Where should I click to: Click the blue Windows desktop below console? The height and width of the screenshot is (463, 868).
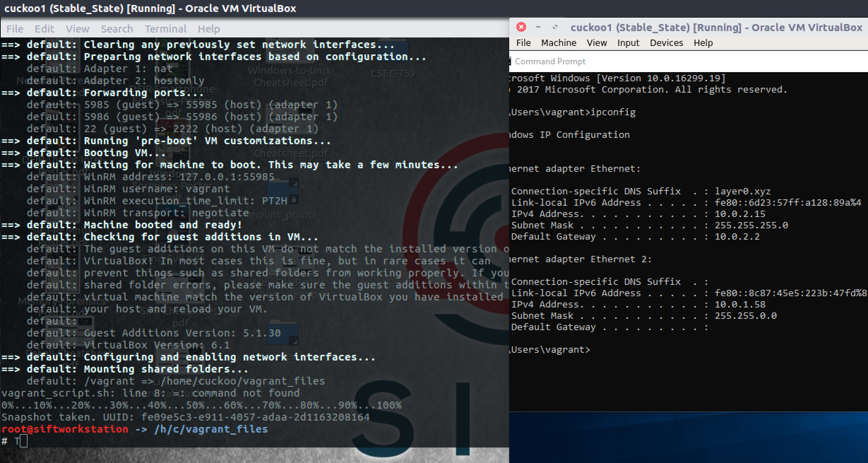click(689, 438)
